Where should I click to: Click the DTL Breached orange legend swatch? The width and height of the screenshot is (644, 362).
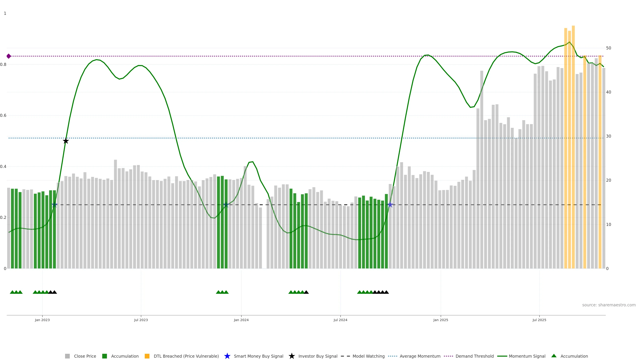pyautogui.click(x=147, y=356)
